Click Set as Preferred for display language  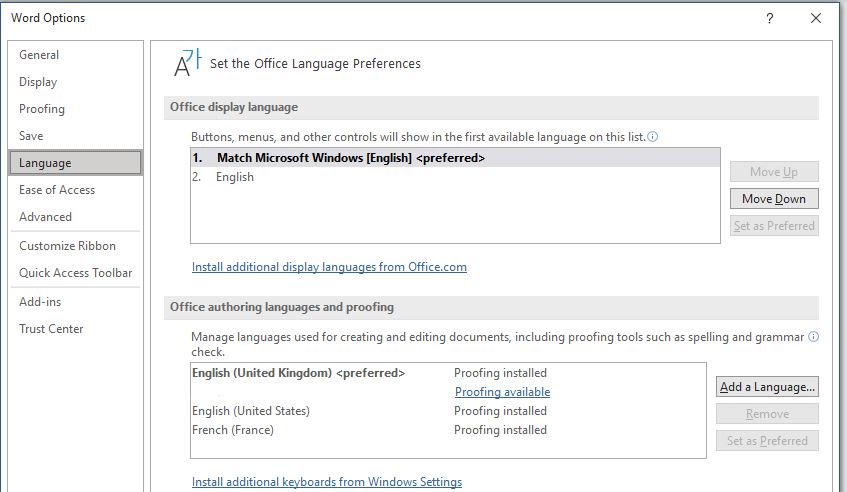[774, 226]
